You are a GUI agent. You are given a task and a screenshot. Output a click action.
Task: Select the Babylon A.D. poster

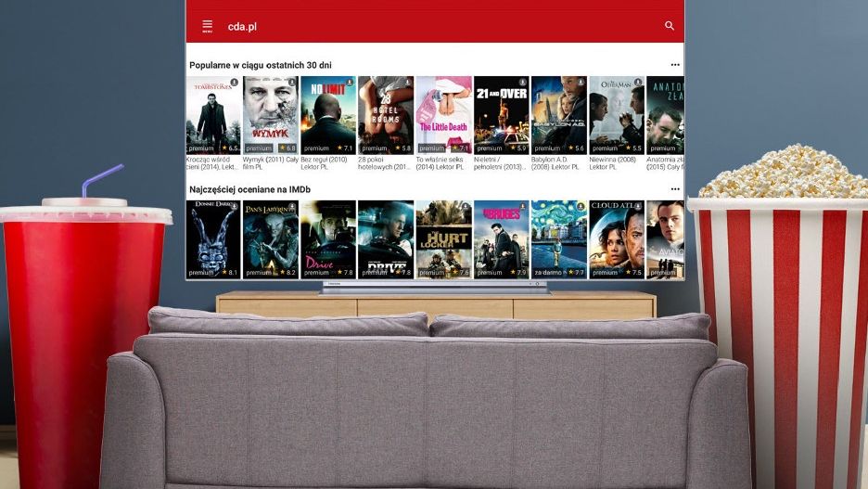559,115
